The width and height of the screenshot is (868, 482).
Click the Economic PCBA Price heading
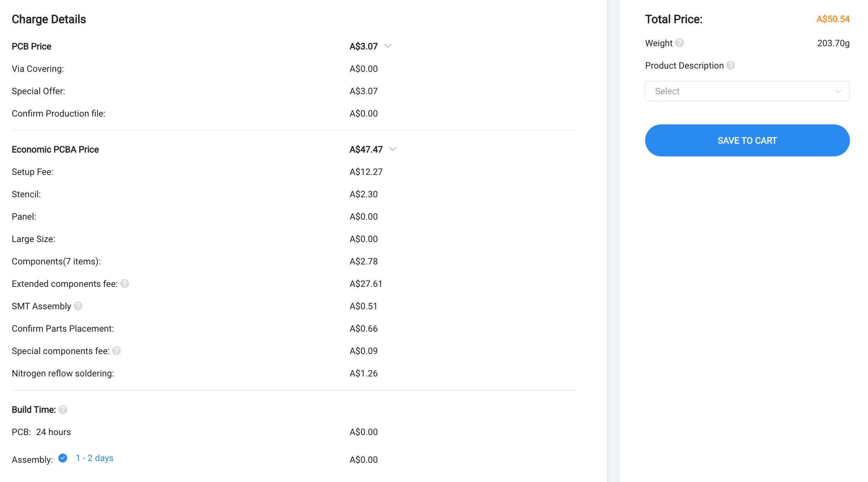tap(55, 150)
